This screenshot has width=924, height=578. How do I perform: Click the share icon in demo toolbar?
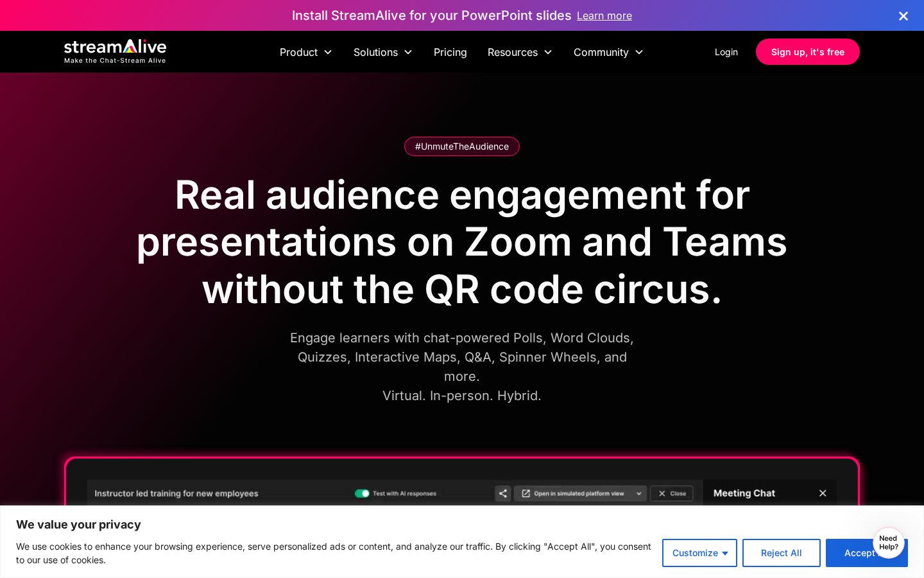pos(503,493)
